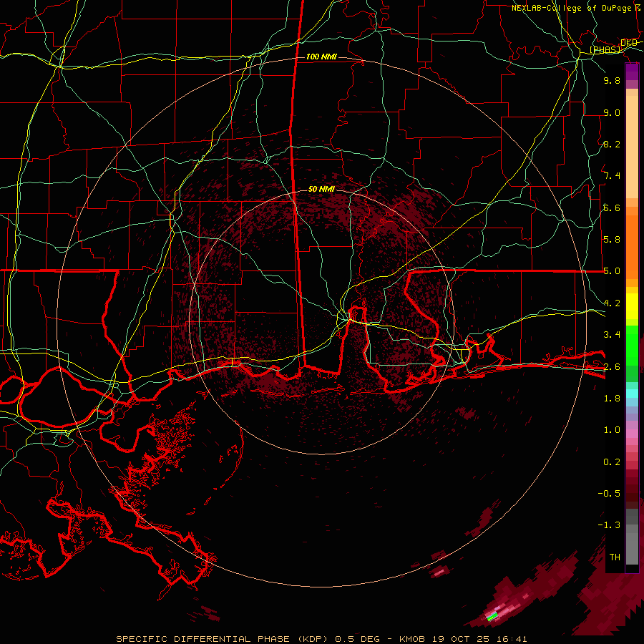
Task: Click the 6.6 scale value
Action: click(x=612, y=208)
